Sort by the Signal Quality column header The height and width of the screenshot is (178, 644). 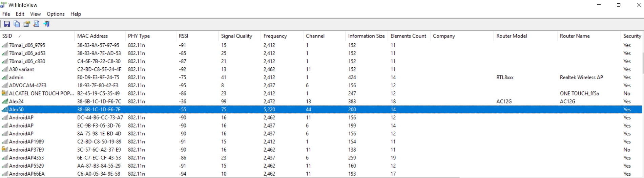(236, 36)
